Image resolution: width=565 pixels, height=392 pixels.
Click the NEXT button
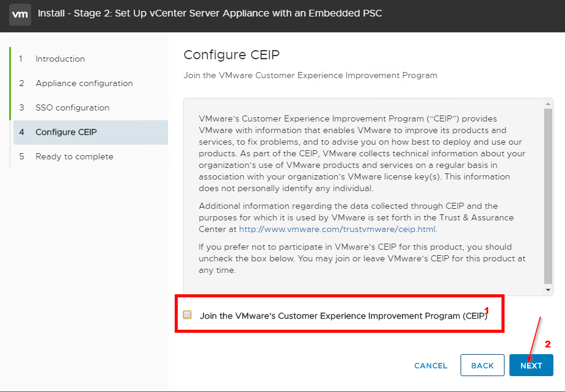[x=531, y=365]
